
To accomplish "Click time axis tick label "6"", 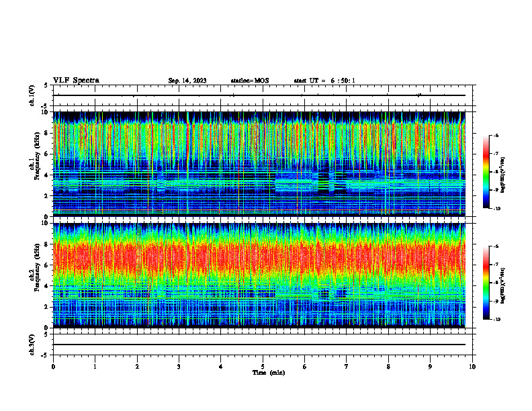I will point(305,367).
